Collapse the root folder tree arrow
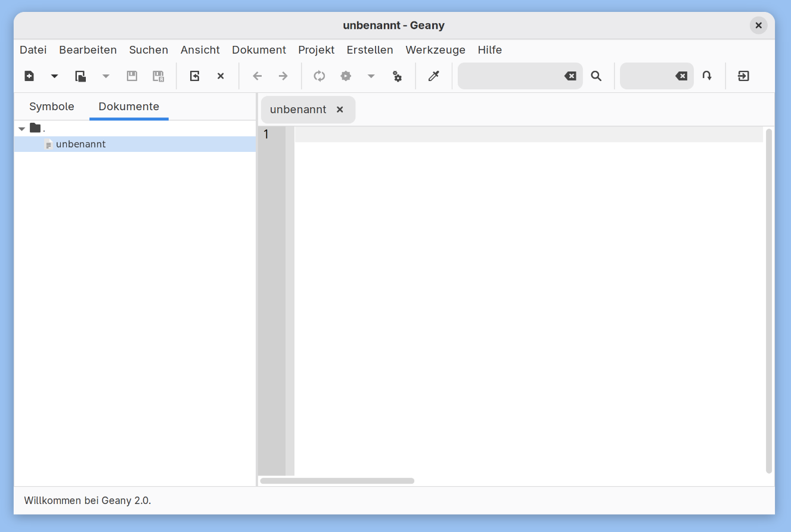The width and height of the screenshot is (791, 532). coord(22,129)
